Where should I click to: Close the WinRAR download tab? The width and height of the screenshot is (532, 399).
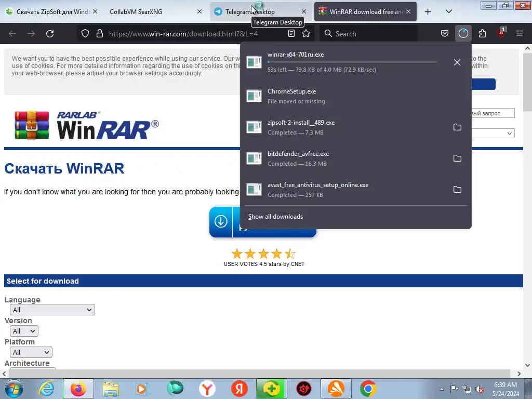tap(408, 11)
